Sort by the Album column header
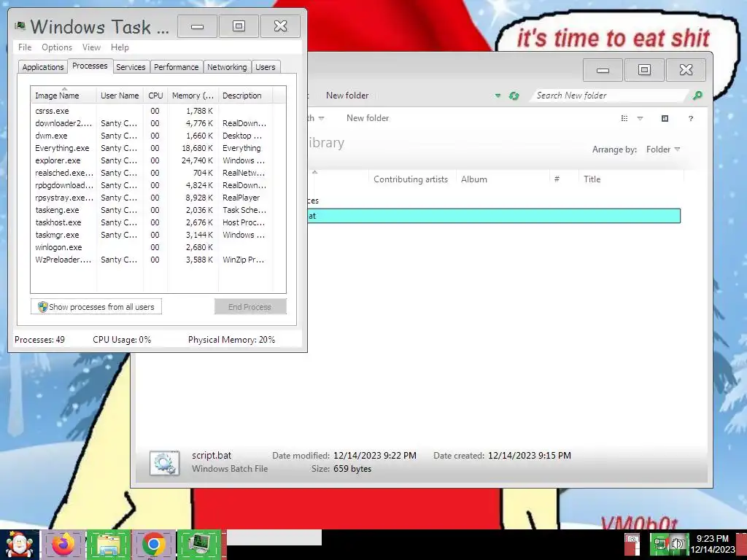Image resolution: width=747 pixels, height=560 pixels. [503, 179]
